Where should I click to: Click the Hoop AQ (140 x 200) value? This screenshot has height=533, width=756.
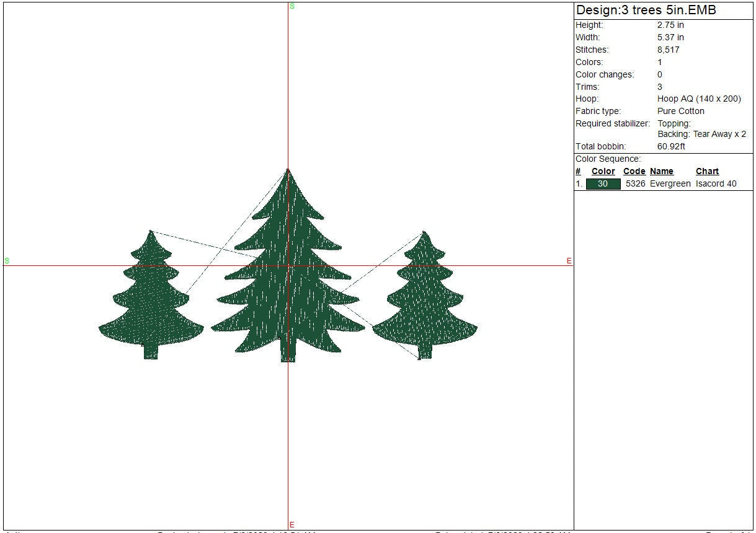pos(699,99)
